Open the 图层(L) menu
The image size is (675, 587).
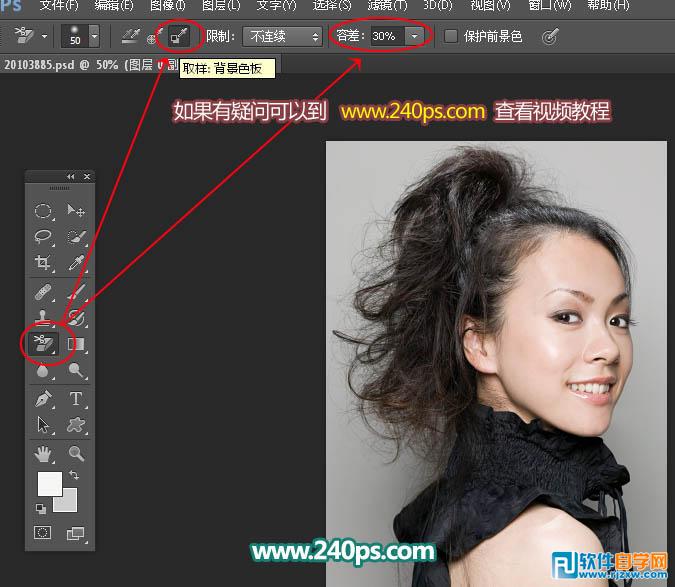221,6
